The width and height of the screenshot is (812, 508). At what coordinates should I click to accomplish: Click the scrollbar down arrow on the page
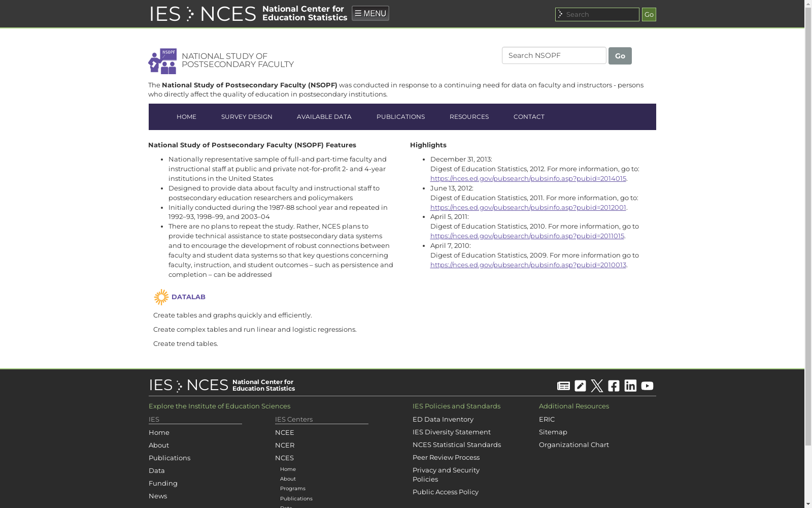pyautogui.click(x=808, y=504)
